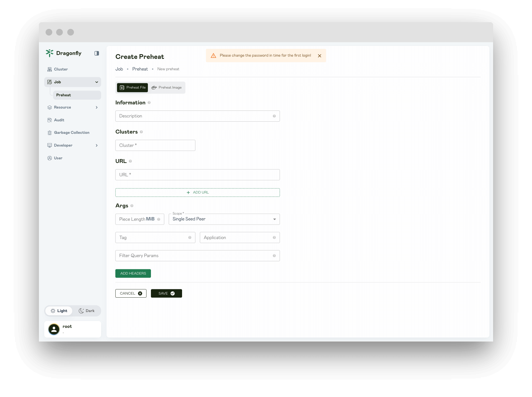This screenshot has width=532, height=397.
Task: Focus the Description input field
Action: point(198,116)
